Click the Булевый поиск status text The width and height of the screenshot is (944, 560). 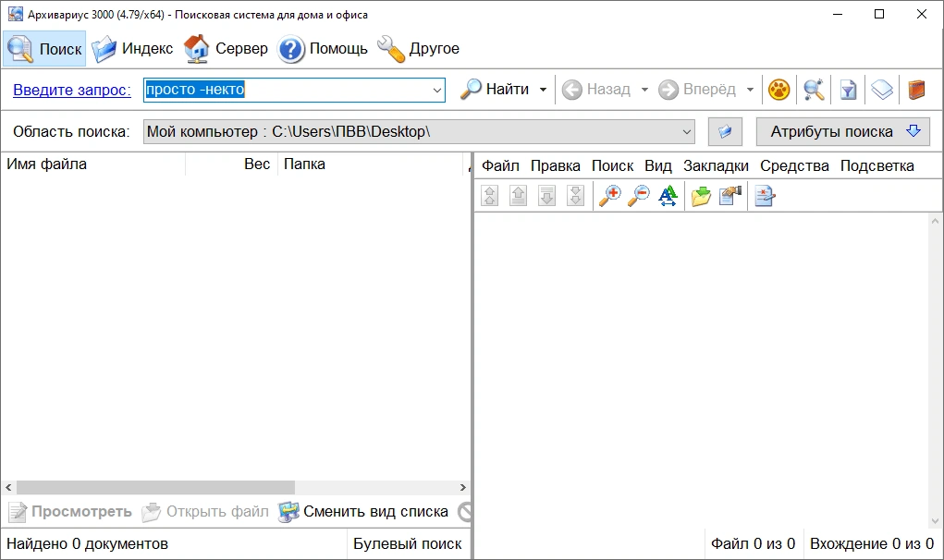(408, 543)
